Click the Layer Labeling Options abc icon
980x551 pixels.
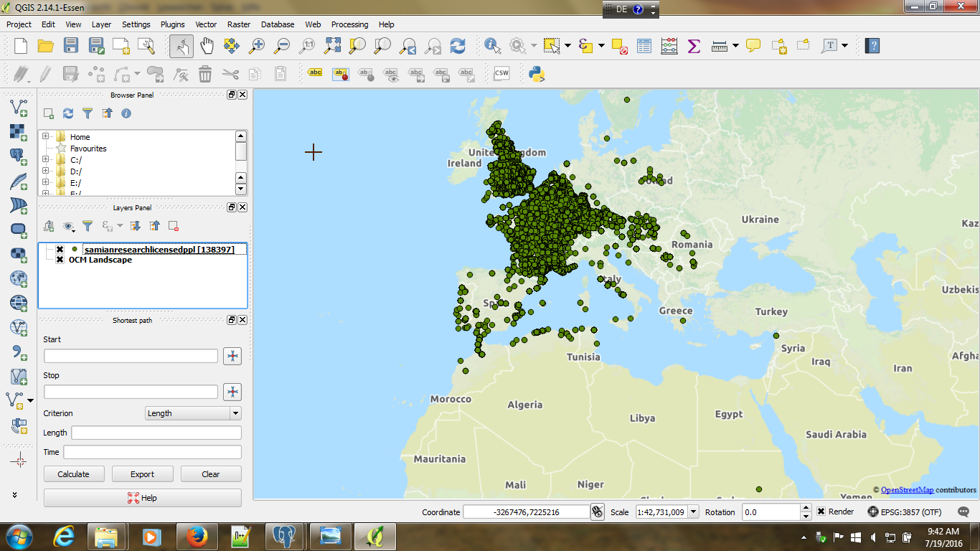pyautogui.click(x=315, y=73)
